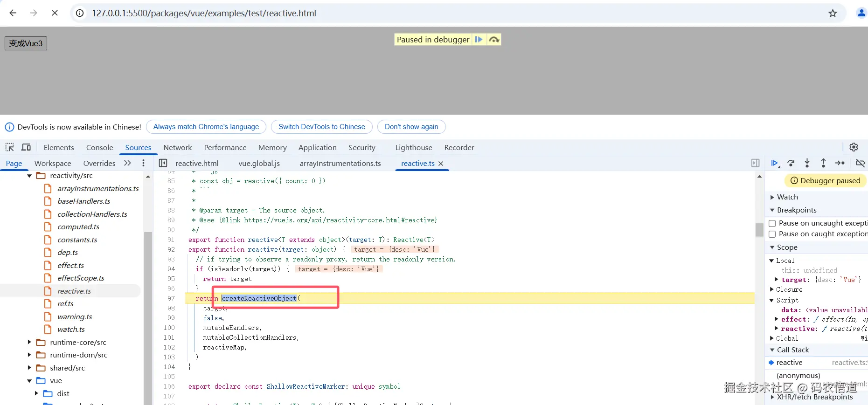Step over next function call

tap(791, 163)
